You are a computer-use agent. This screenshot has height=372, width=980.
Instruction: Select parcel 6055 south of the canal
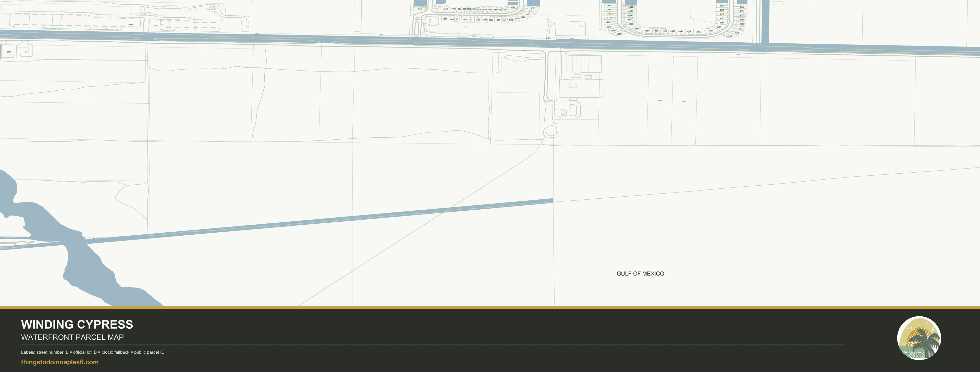pyautogui.click(x=27, y=53)
